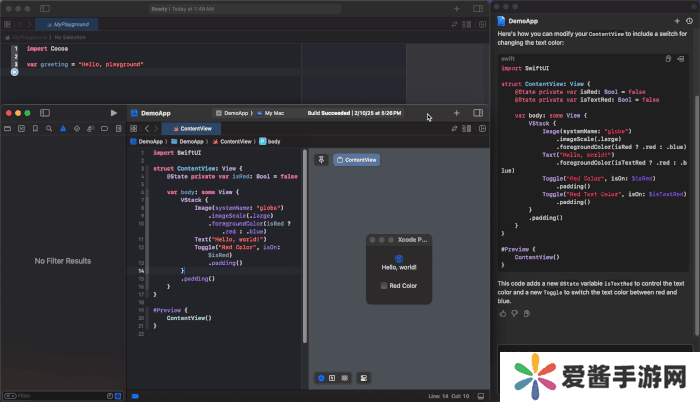Open the body symbol in jump bar
Viewport: 700px width, 402px height.
(269, 142)
